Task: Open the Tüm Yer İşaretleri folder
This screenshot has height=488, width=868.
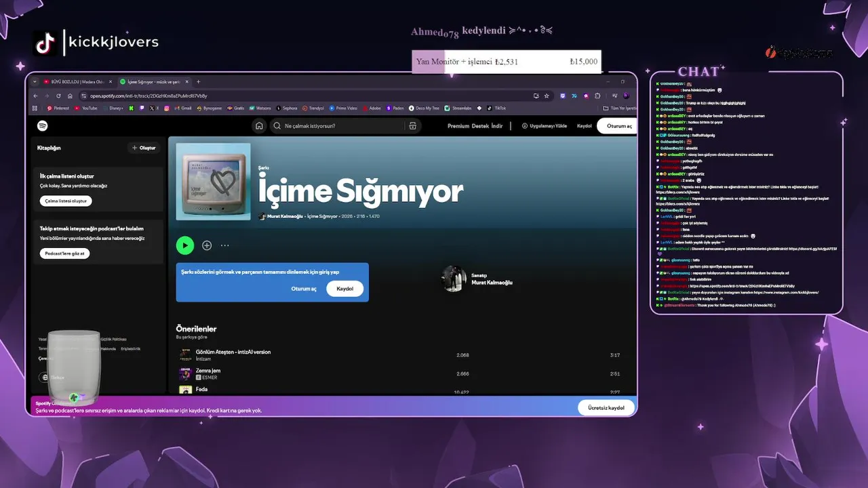Action: [620, 108]
